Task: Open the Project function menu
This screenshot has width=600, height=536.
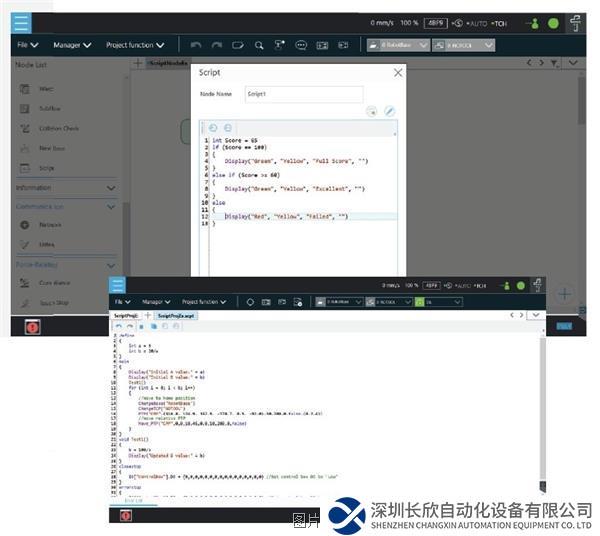Action: (x=135, y=45)
